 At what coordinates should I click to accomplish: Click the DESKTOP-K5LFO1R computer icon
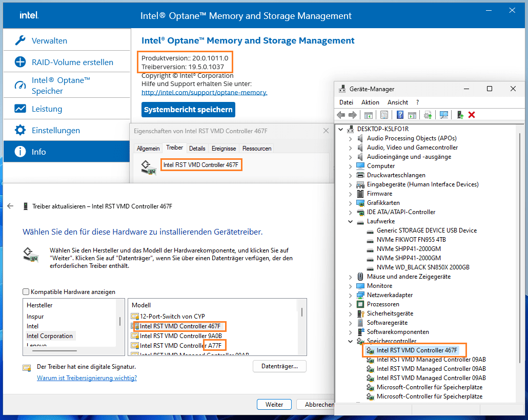click(x=351, y=129)
